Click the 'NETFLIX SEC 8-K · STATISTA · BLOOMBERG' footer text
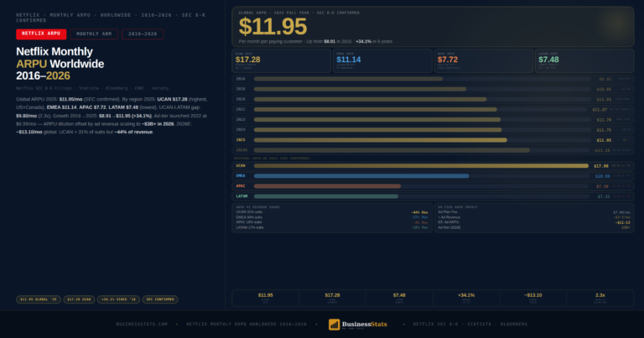The height and width of the screenshot is (338, 644). pyautogui.click(x=470, y=324)
